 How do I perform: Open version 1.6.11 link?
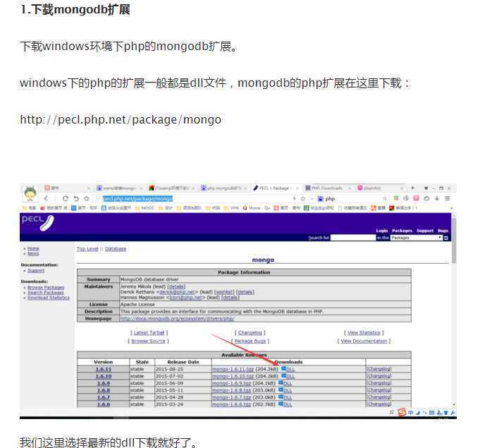103,369
